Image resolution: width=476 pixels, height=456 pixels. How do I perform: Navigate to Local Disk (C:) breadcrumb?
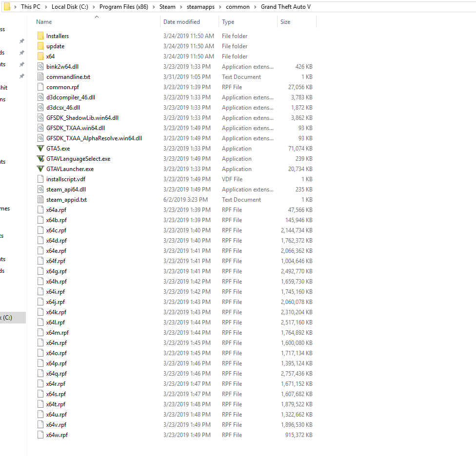pos(70,7)
